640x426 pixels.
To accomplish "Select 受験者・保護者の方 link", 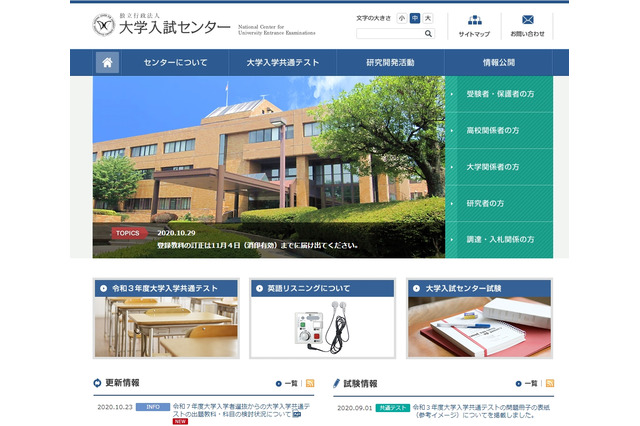I will tap(499, 94).
